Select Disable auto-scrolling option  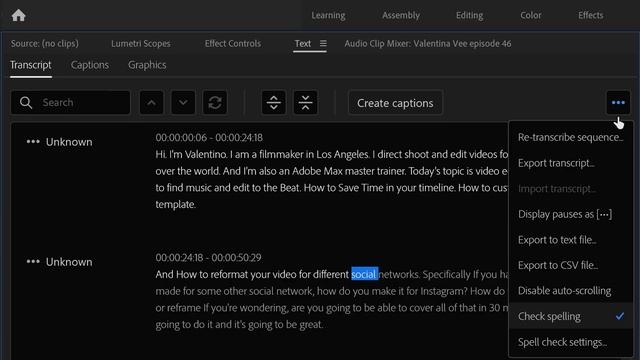(571, 291)
